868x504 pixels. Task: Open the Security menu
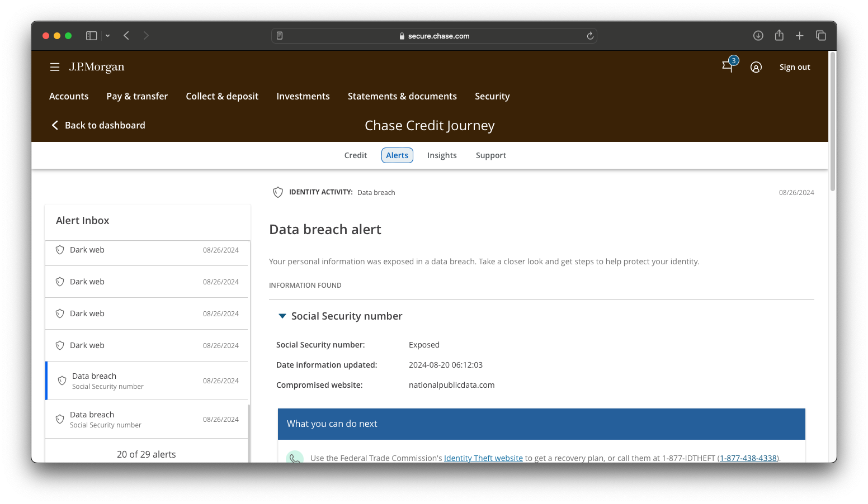(492, 96)
